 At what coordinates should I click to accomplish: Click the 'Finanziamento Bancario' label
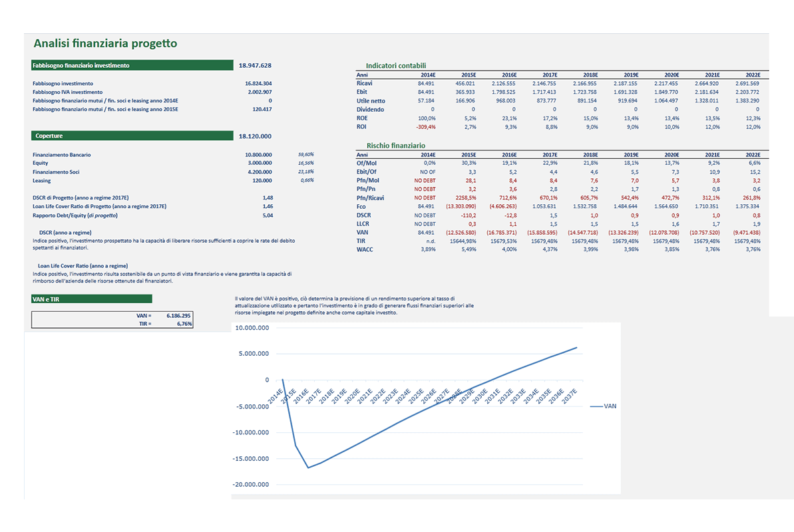[x=62, y=155]
